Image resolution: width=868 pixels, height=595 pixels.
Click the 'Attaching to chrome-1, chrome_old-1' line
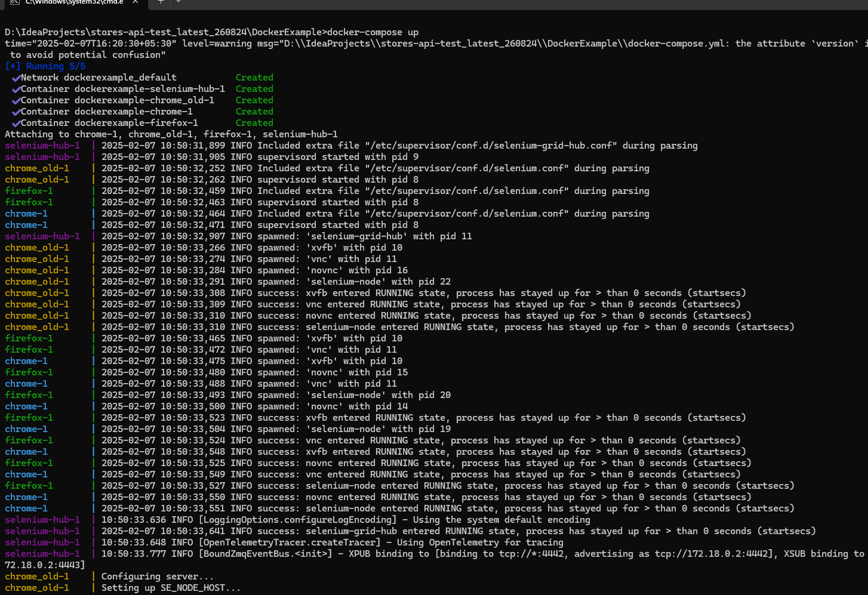pyautogui.click(x=171, y=134)
